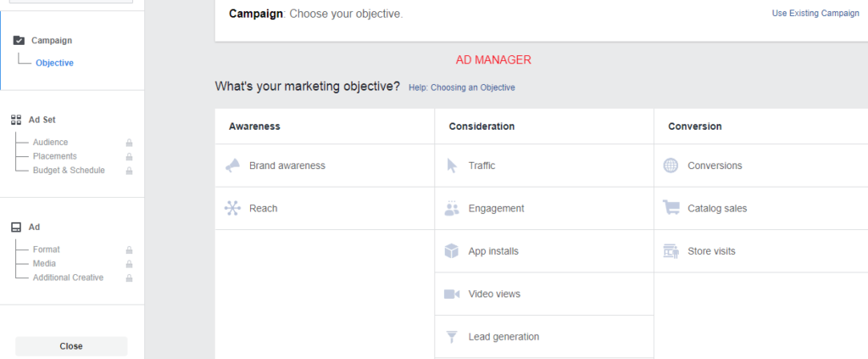Click the Traffic cursor arrow icon
Viewport: 868px width, 359px height.
(452, 165)
